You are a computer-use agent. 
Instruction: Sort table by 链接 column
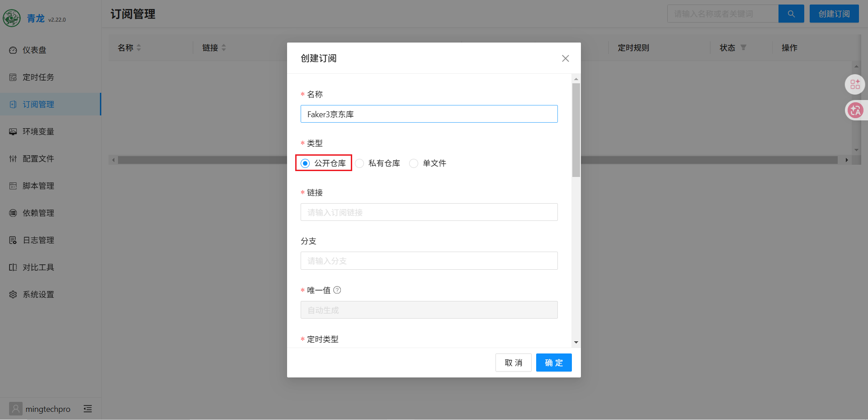coord(224,48)
